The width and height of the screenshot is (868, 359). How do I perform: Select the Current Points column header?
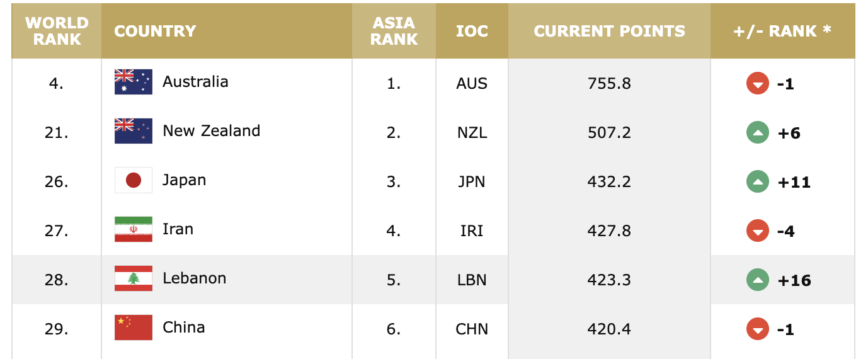point(609,31)
